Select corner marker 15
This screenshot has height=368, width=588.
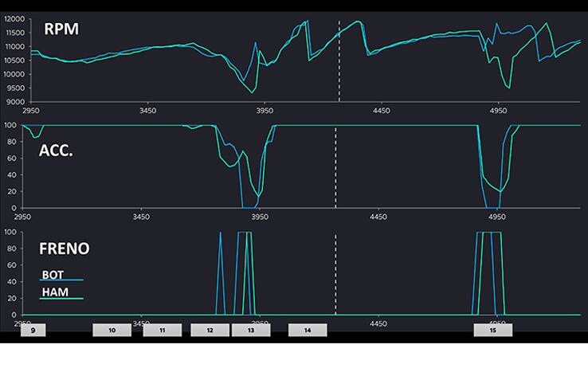pos(492,330)
